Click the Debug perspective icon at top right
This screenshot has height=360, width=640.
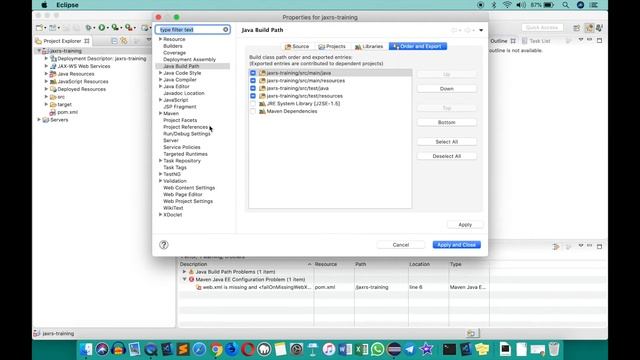coord(600,28)
